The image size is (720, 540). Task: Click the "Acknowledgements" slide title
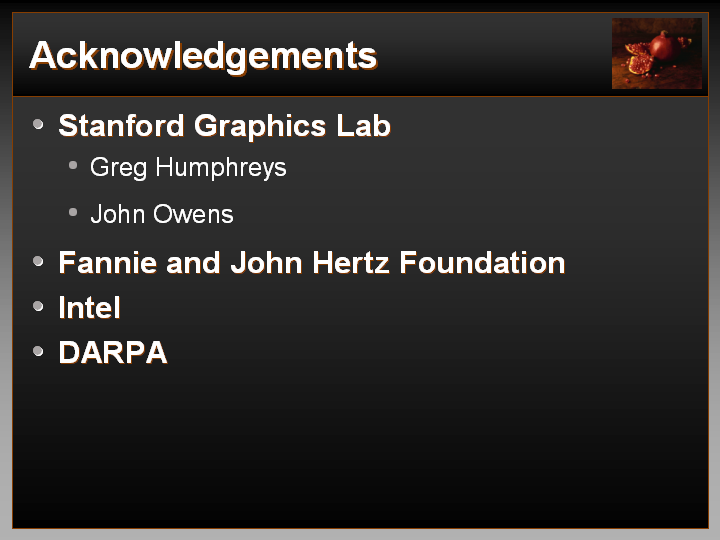point(203,55)
